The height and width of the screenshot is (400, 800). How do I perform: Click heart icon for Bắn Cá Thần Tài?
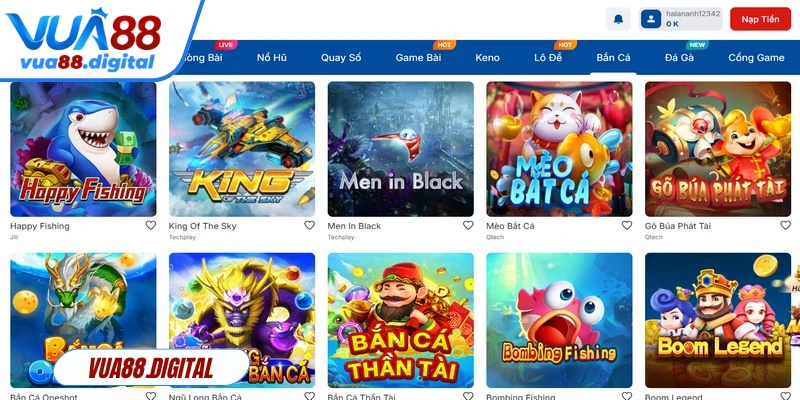(x=468, y=396)
